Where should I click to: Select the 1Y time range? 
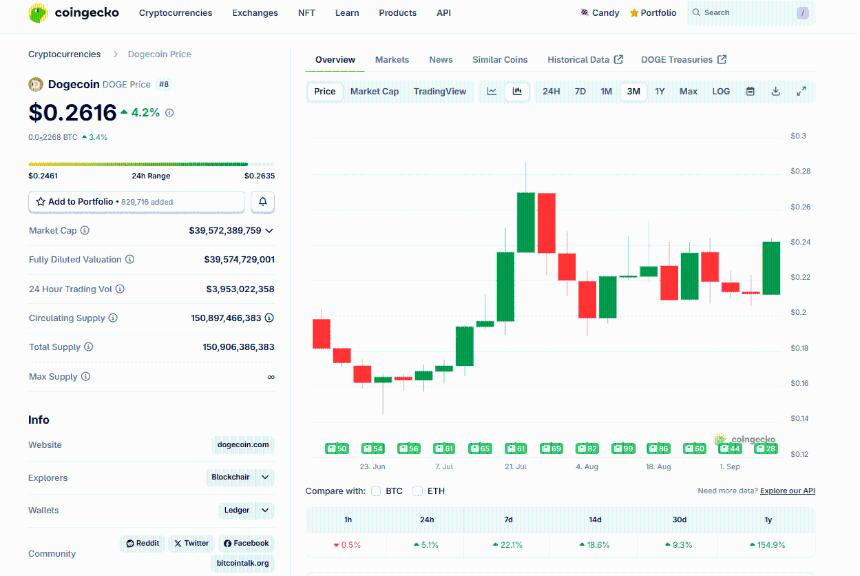click(660, 92)
